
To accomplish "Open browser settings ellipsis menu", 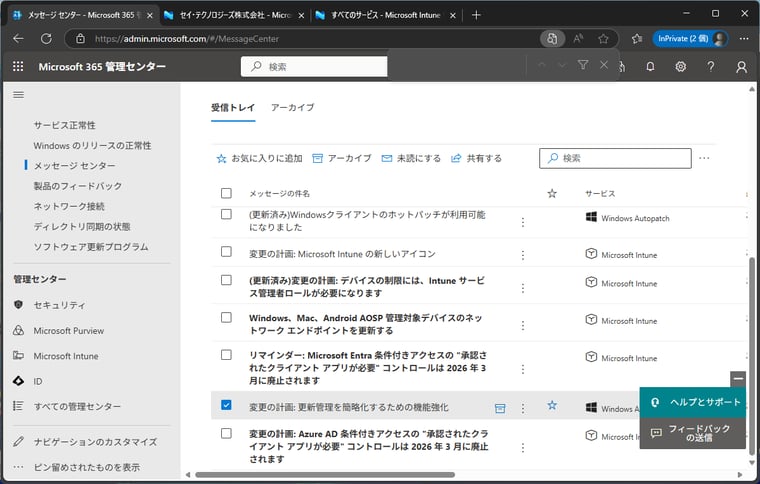I will point(744,39).
